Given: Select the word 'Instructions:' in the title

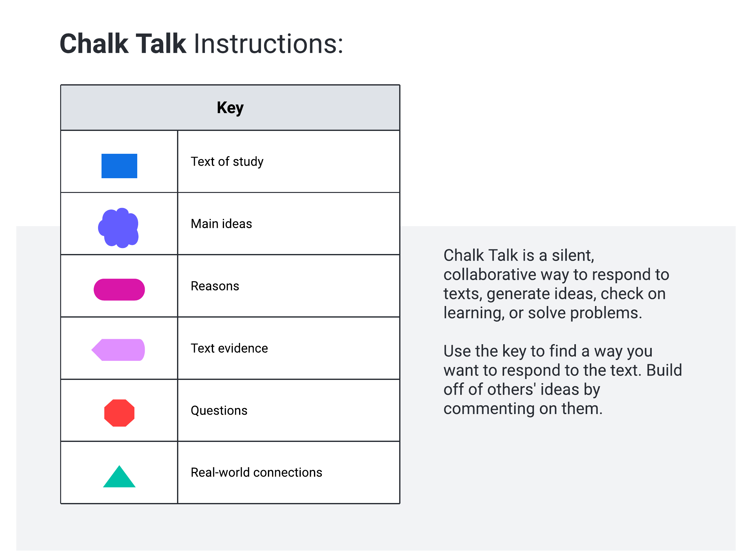Looking at the screenshot, I should pyautogui.click(x=268, y=44).
